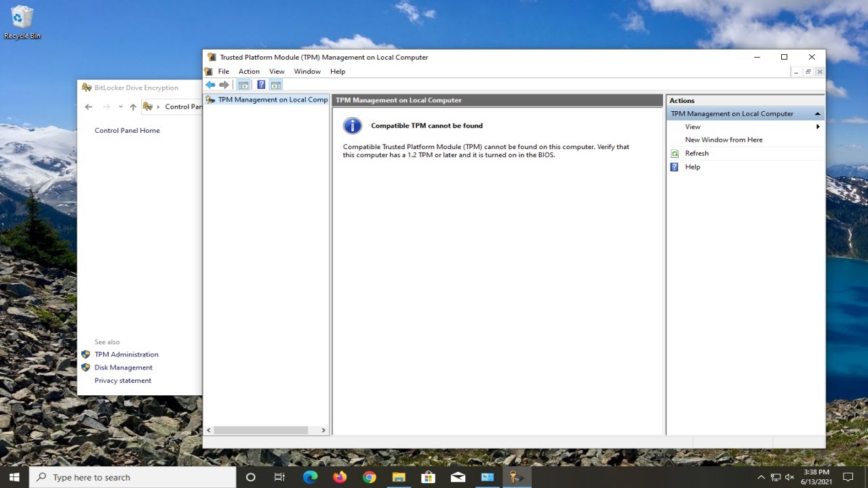
Task: Open Task View on taskbar
Action: (279, 477)
